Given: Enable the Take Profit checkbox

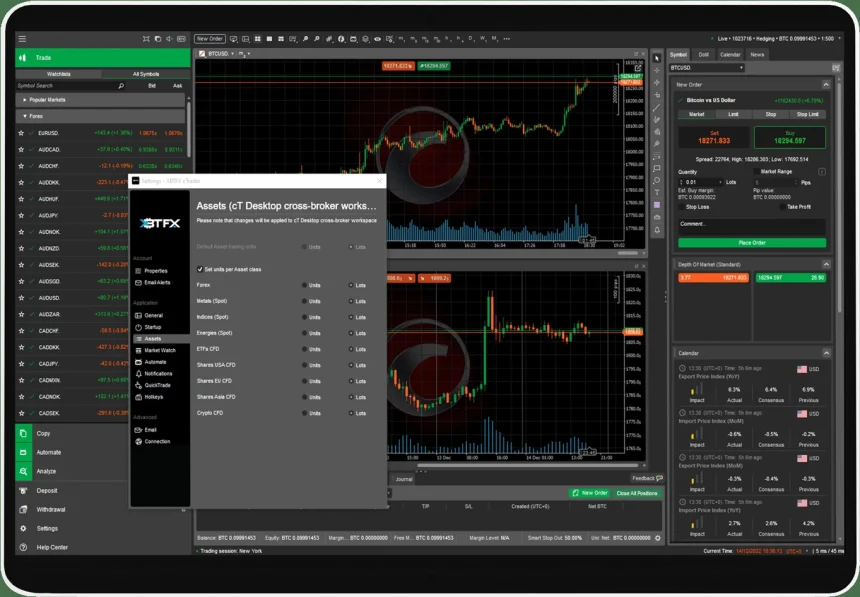Looking at the screenshot, I should point(783,207).
